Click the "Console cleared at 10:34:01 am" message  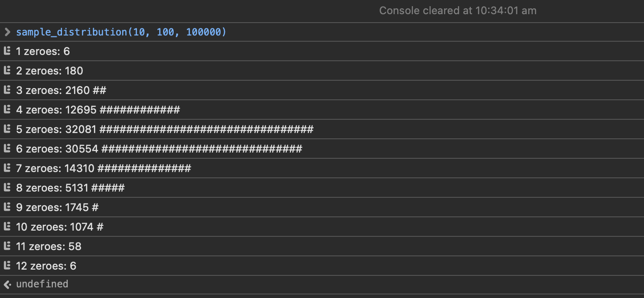[x=458, y=11]
